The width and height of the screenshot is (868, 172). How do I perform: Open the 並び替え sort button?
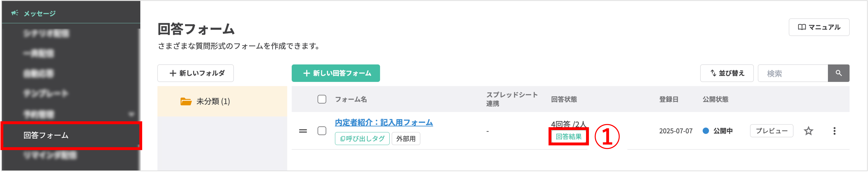coord(726,73)
